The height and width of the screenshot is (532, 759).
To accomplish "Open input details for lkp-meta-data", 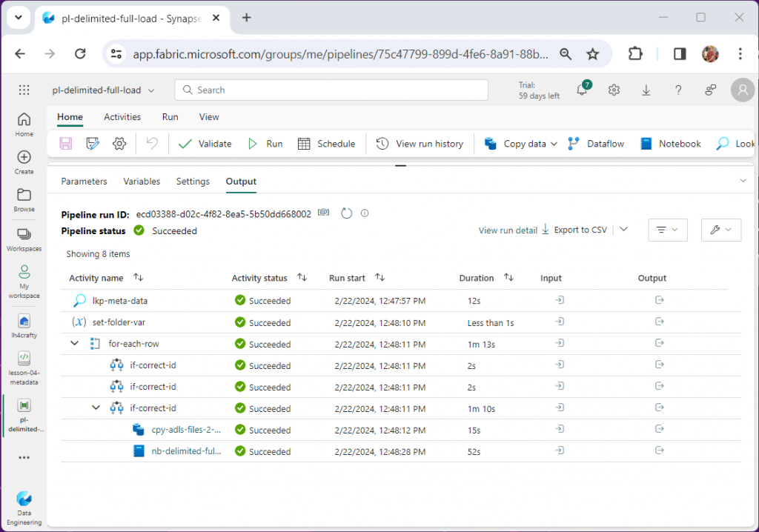I will coord(560,301).
